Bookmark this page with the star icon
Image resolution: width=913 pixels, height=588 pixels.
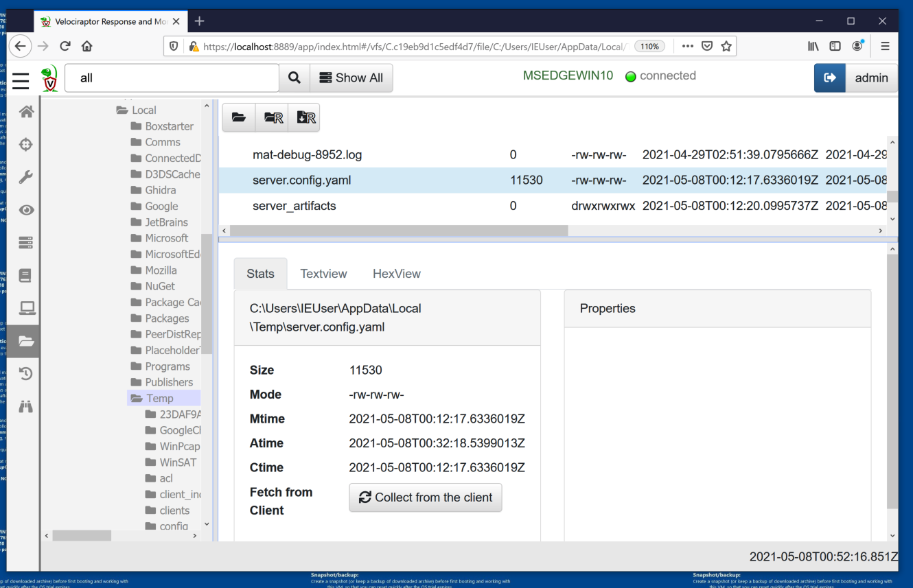[x=726, y=47]
